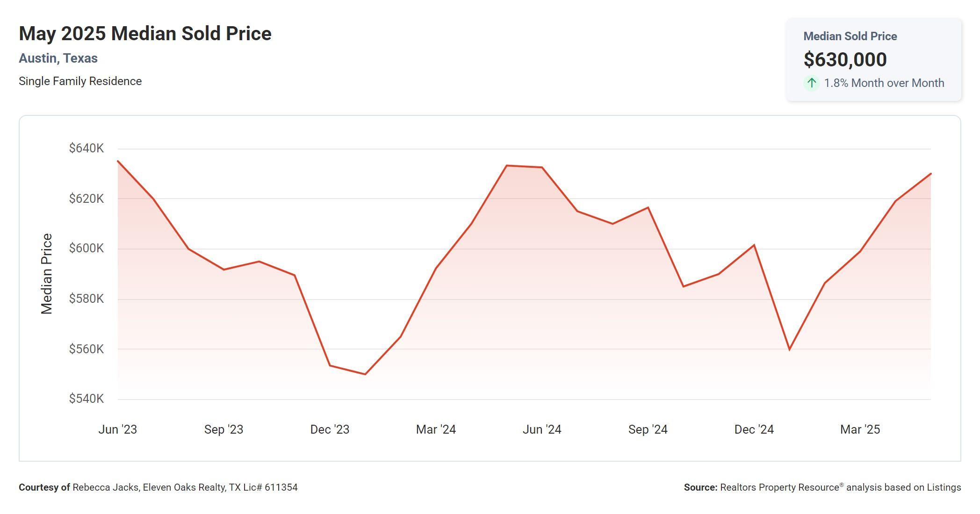Select the Jun '24 x-axis label
Viewport: 980px width, 514px height.
(x=542, y=429)
